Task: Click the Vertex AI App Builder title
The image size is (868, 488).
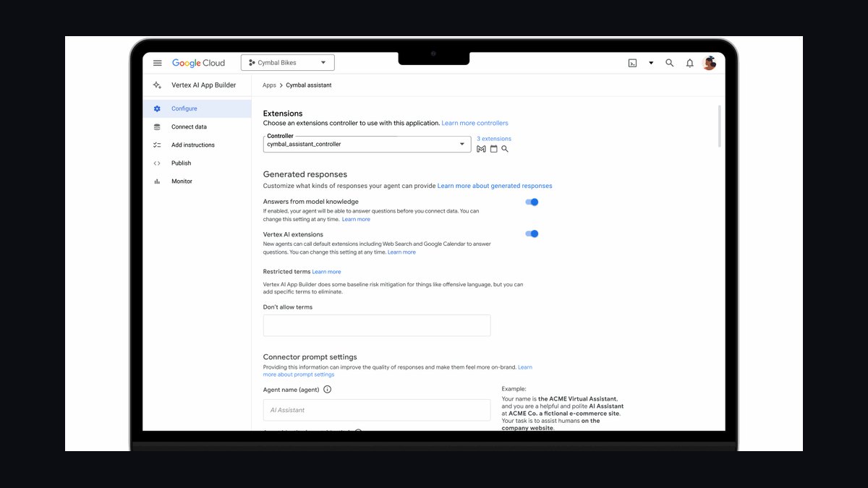Action: 203,85
